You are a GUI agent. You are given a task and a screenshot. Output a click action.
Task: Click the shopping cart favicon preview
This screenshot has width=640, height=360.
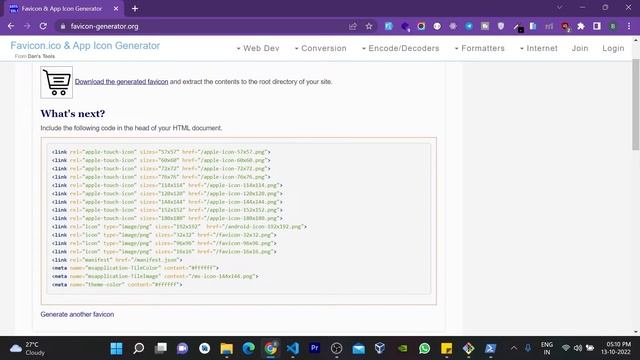click(57, 82)
